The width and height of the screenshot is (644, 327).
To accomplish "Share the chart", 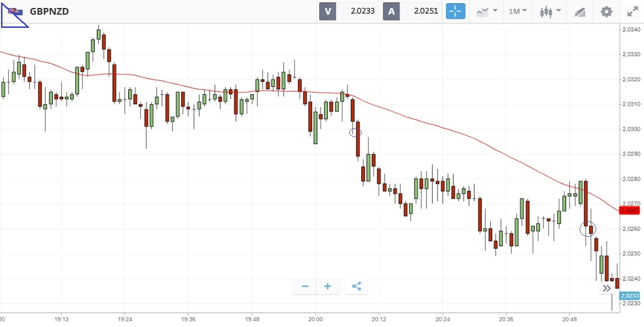I will (x=356, y=286).
